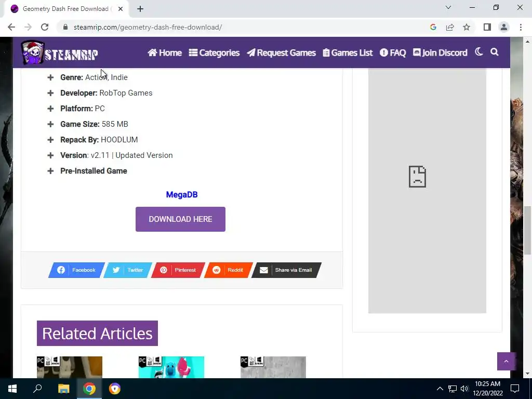
Task: Click the 'Pre-Installed Game' text
Action: click(x=94, y=171)
